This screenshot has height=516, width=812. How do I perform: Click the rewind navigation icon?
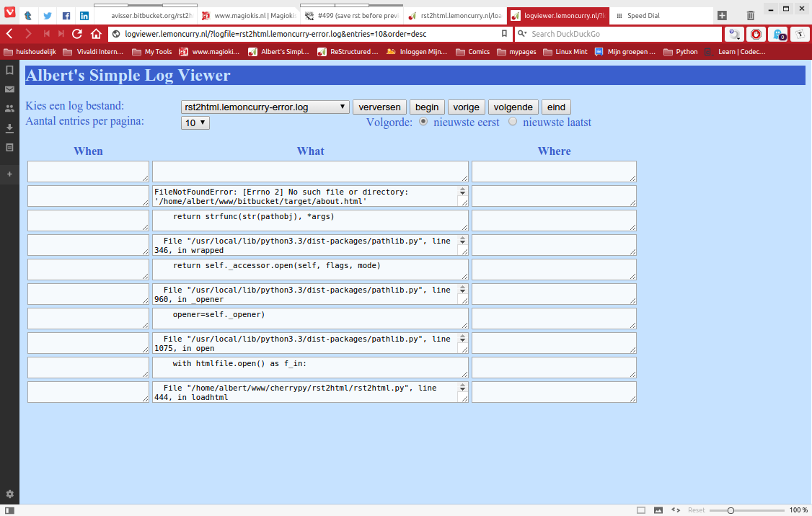tap(47, 34)
